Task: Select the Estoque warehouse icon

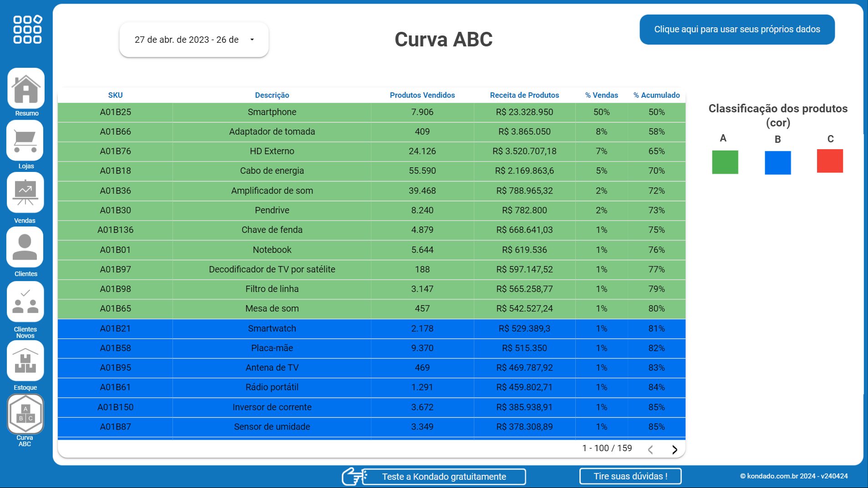Action: (x=25, y=360)
